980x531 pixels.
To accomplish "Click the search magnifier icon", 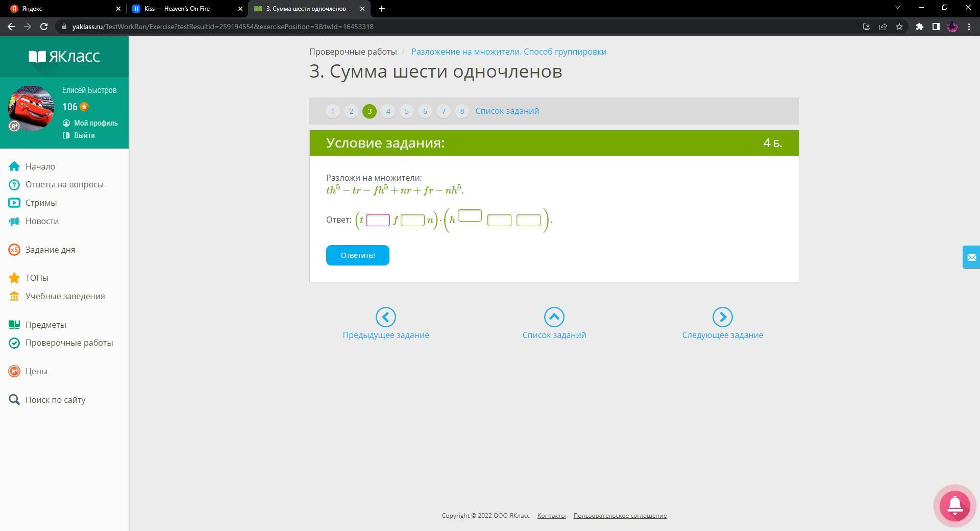I will (14, 400).
